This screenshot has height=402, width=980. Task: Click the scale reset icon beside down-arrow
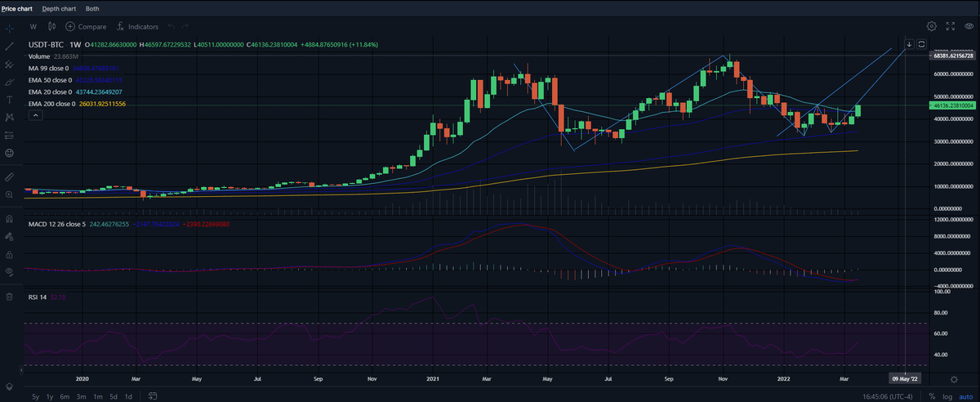[921, 43]
